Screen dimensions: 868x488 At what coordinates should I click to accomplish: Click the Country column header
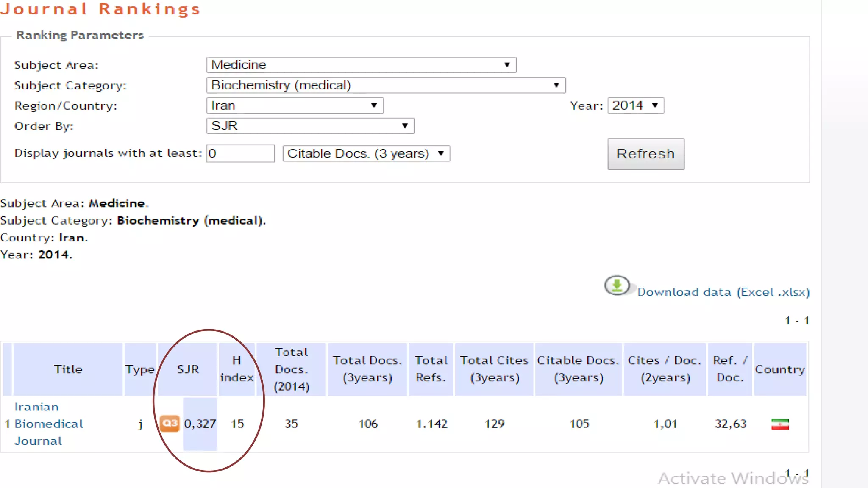coord(780,369)
